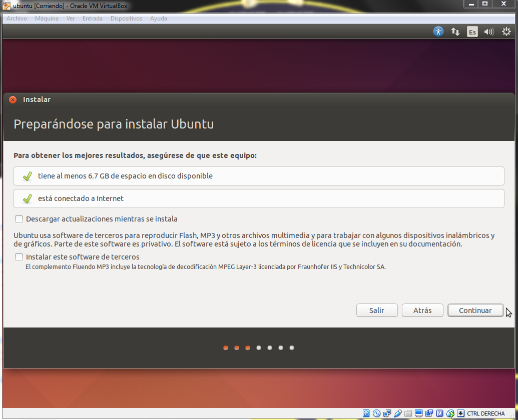Click the Salir button
Image resolution: width=518 pixels, height=420 pixels.
click(376, 310)
